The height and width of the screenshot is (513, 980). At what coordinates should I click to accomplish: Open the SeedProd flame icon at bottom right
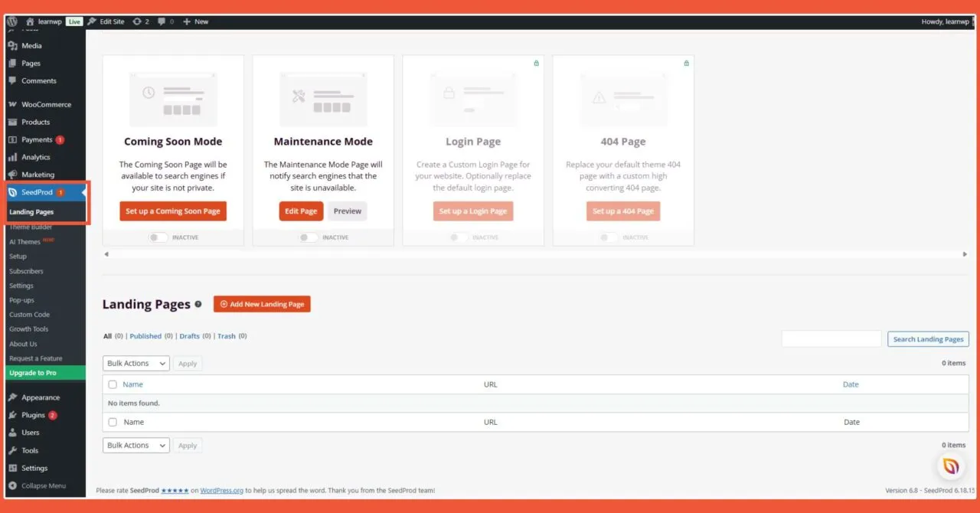tap(950, 466)
